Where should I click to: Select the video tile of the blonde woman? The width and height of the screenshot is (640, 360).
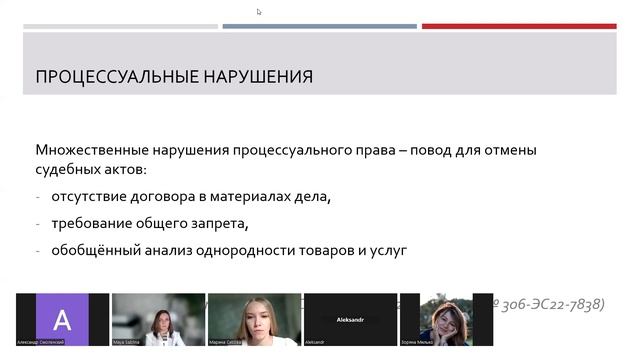pyautogui.click(x=254, y=319)
